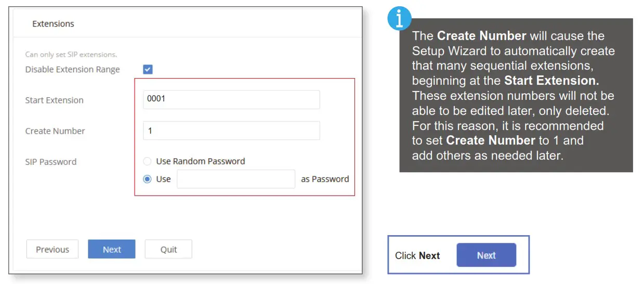Exit the setup wizard with Quit

(x=168, y=249)
